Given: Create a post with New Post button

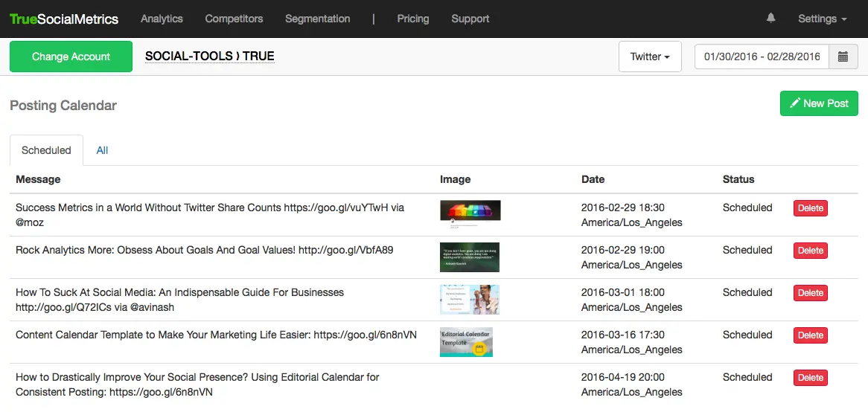Looking at the screenshot, I should (819, 103).
